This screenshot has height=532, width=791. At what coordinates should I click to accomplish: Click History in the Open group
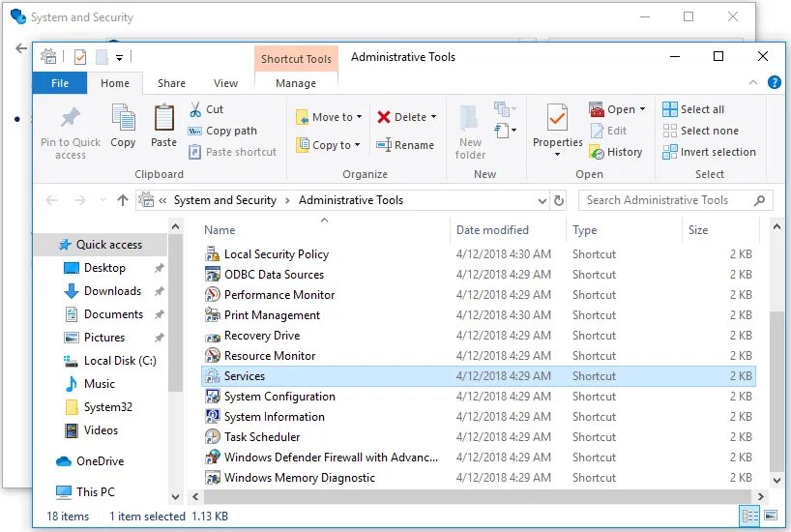(615, 152)
